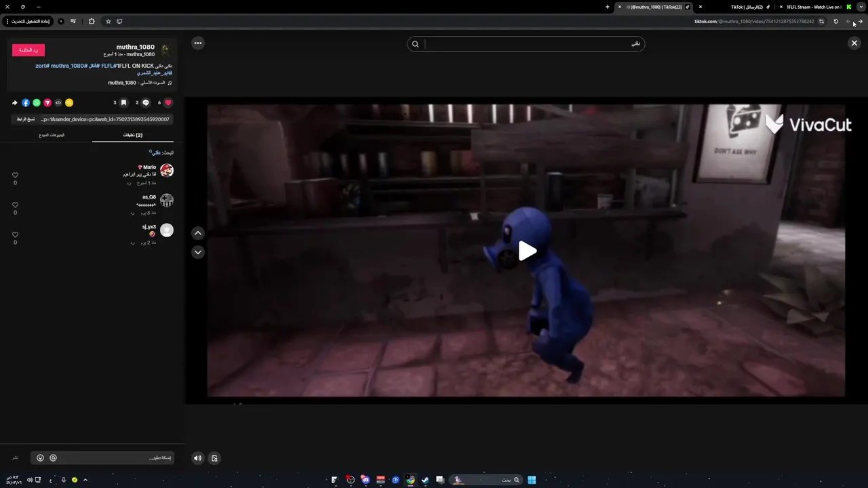Mute the video sound with the speaker icon
The width and height of the screenshot is (868, 488).
pyautogui.click(x=197, y=458)
